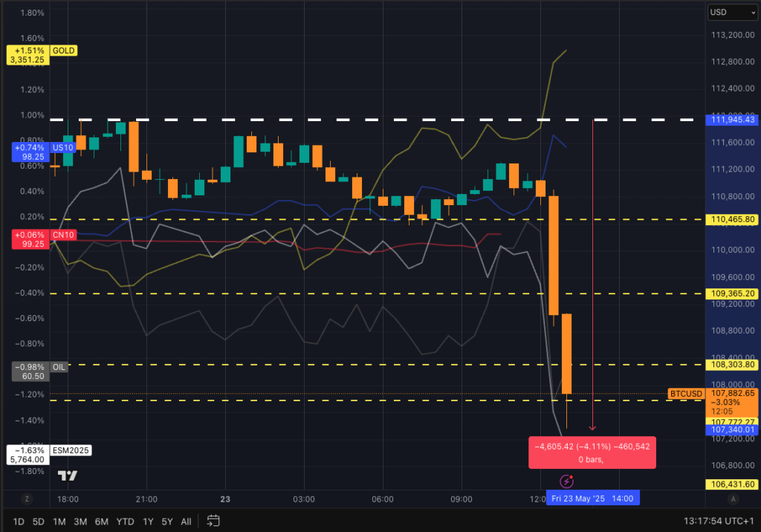Select the OIL symbol label
This screenshot has width=761, height=532.
[x=58, y=366]
